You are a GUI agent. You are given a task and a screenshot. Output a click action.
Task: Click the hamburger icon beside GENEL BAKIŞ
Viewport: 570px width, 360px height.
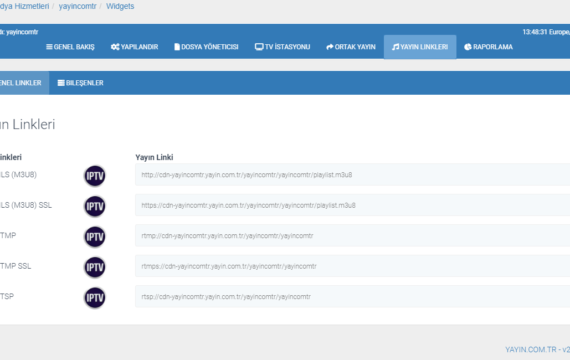[x=49, y=47]
